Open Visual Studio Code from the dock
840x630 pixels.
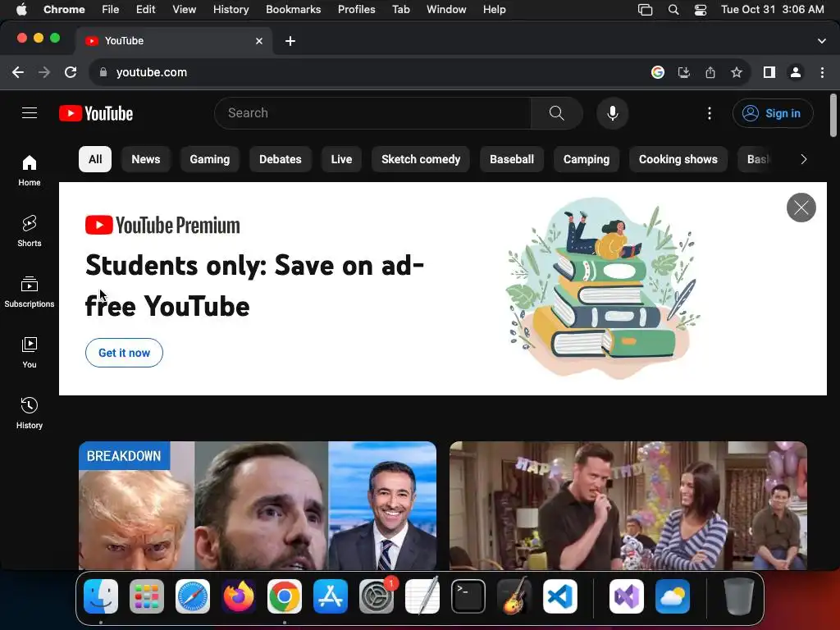(x=559, y=596)
